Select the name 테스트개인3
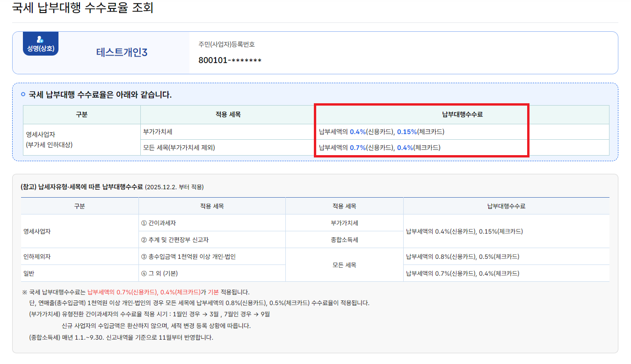The width and height of the screenshot is (631, 364). 122,52
